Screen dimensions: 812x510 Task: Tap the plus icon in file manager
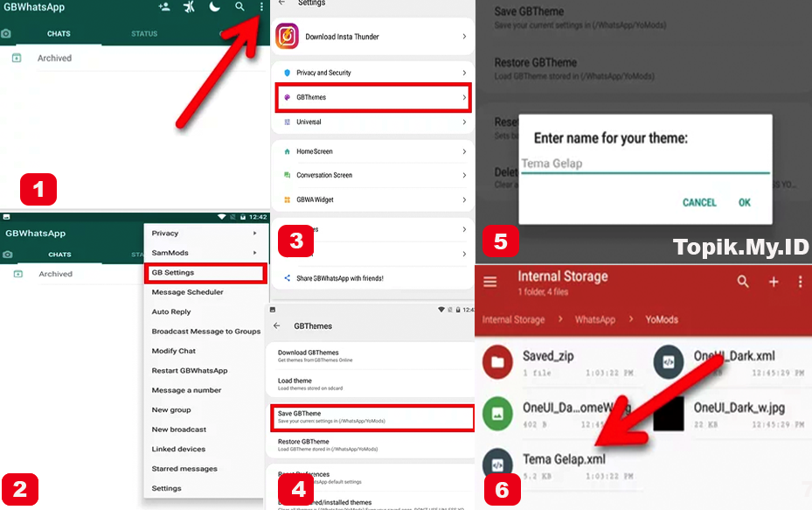click(x=774, y=282)
